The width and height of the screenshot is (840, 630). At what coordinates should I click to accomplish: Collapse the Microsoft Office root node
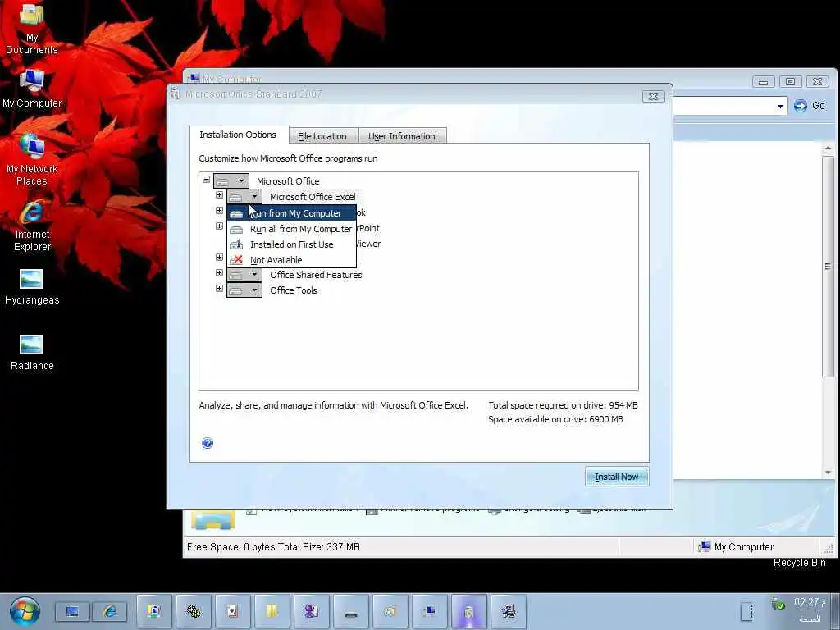pyautogui.click(x=206, y=180)
